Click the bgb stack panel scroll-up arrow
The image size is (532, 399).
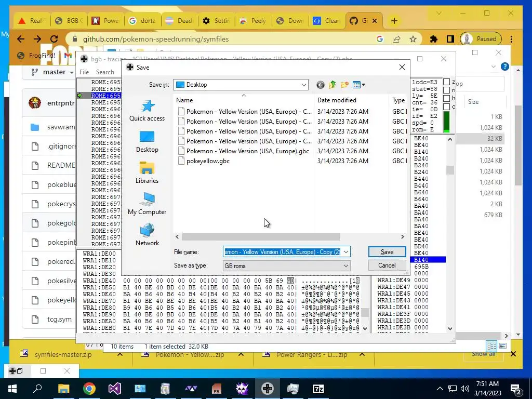tap(450, 139)
